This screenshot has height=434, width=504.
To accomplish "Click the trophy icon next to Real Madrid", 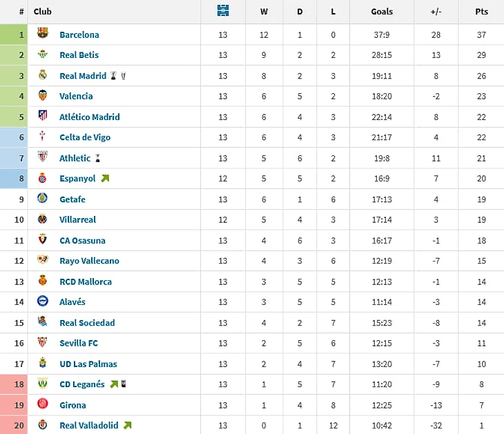I will [x=113, y=76].
